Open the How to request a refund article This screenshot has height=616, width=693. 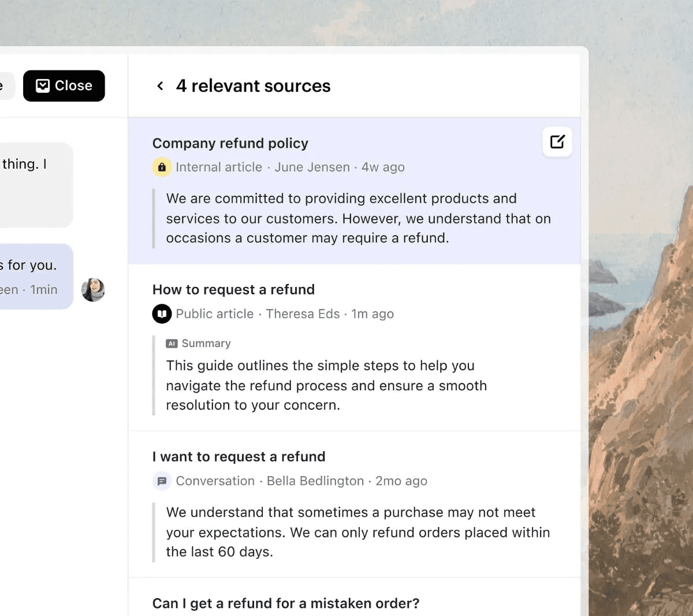(x=233, y=289)
